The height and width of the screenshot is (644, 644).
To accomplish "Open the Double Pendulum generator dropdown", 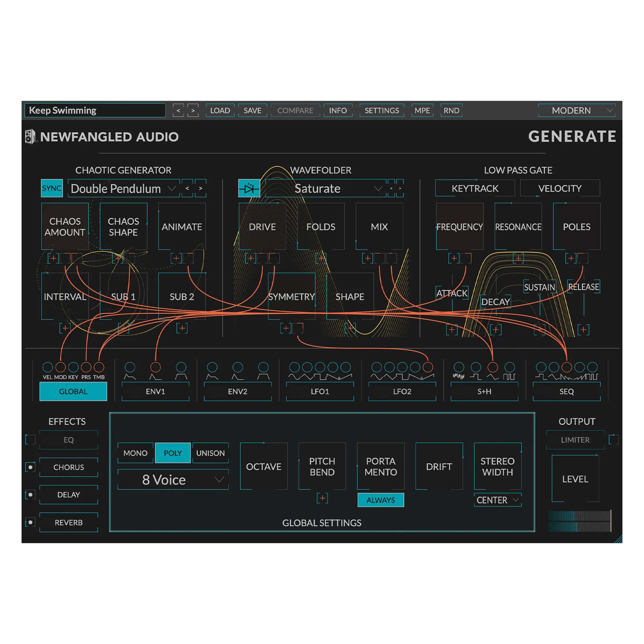I will point(124,188).
